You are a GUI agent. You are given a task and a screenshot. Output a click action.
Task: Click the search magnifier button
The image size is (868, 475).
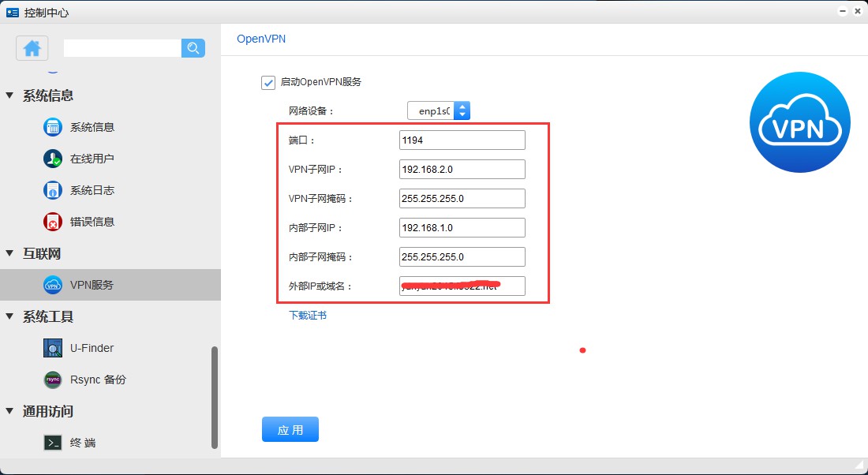[x=193, y=48]
